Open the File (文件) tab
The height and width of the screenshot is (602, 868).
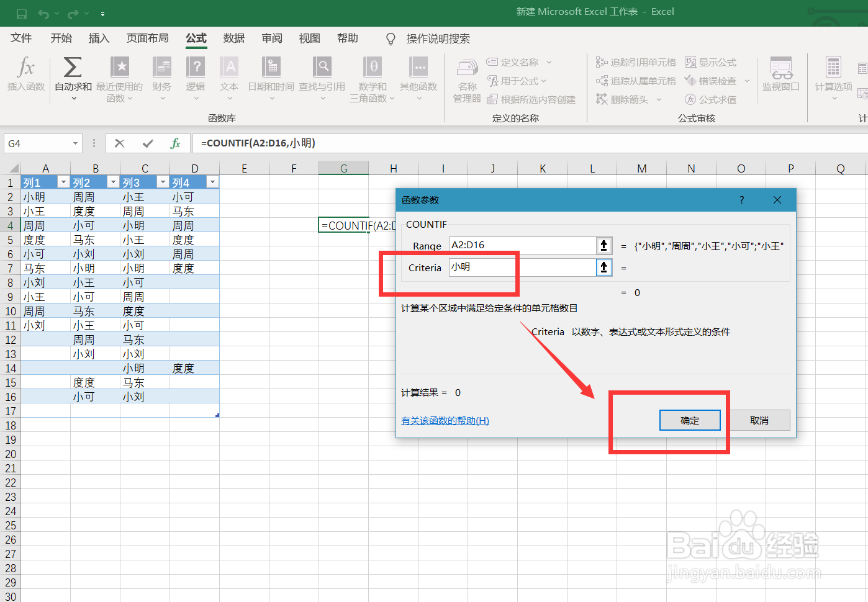coord(21,38)
